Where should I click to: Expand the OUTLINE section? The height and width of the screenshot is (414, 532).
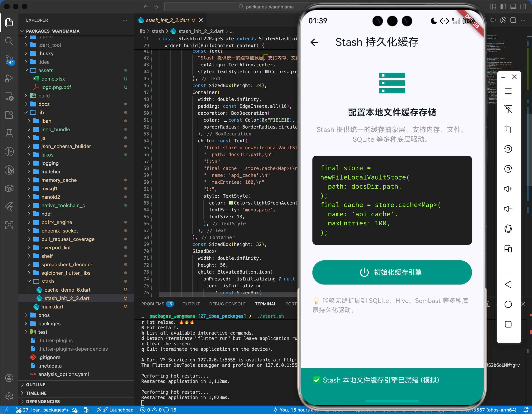[x=36, y=384]
